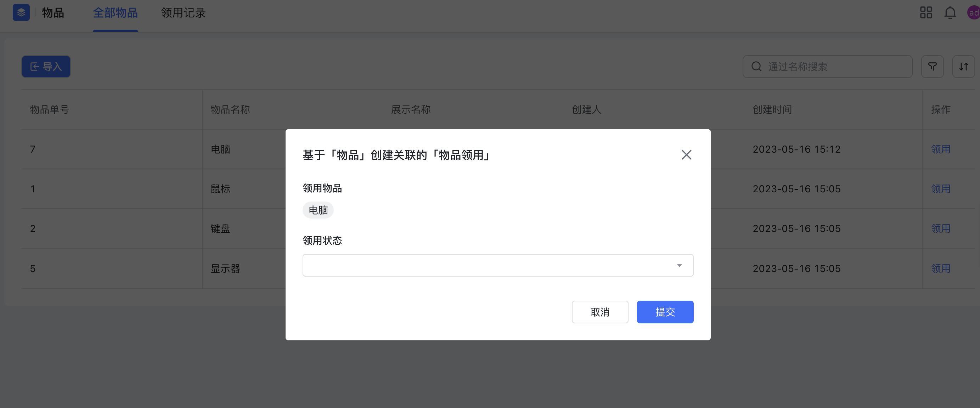Click the 物品单号 column header
Image resolution: width=980 pixels, height=408 pixels.
point(50,109)
